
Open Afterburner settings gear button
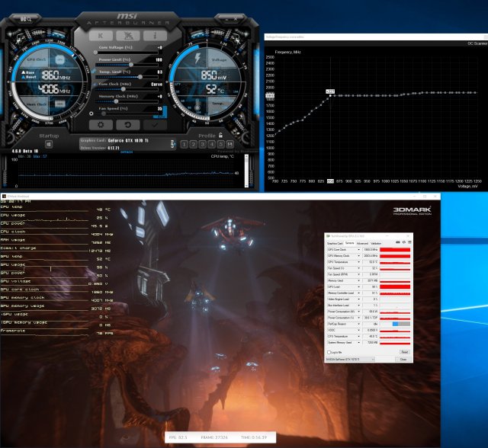tap(101, 125)
